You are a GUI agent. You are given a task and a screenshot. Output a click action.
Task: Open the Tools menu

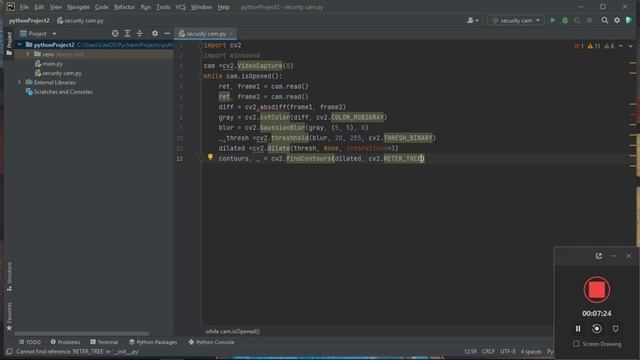[x=163, y=7]
